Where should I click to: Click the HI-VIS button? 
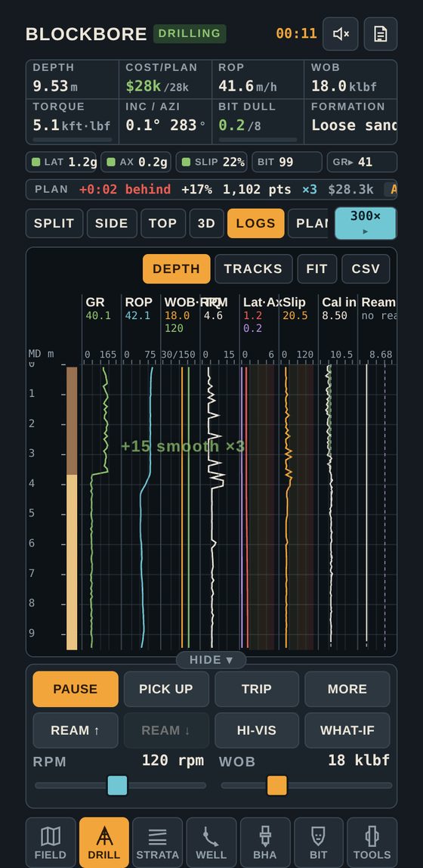click(x=257, y=730)
